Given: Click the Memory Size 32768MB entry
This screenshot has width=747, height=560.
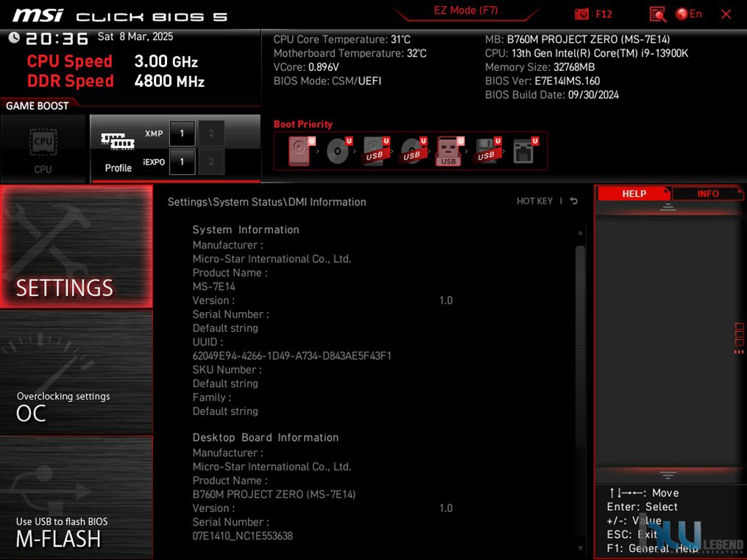Looking at the screenshot, I should [x=539, y=67].
